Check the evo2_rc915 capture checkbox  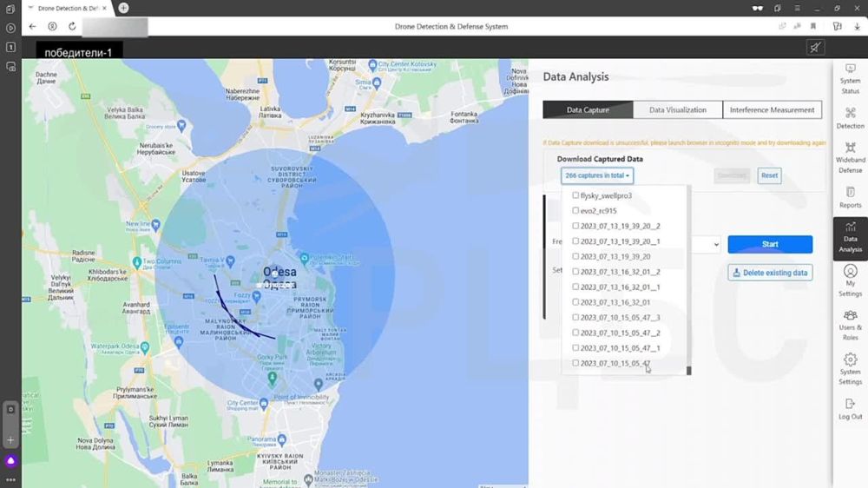(575, 211)
